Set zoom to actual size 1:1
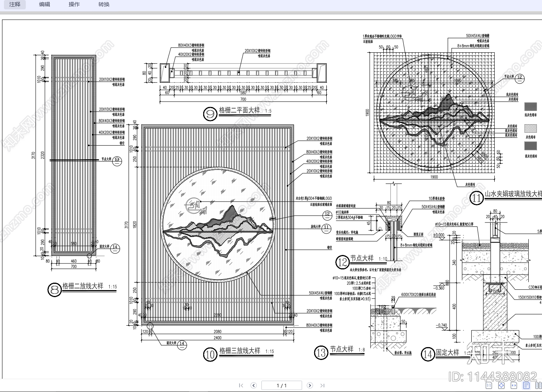The width and height of the screenshot is (542, 392). click(489, 385)
